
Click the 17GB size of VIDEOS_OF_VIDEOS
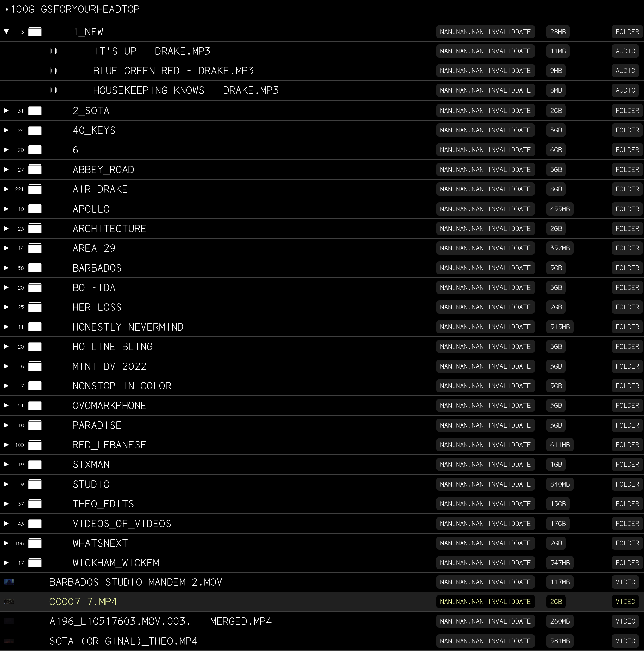[558, 524]
